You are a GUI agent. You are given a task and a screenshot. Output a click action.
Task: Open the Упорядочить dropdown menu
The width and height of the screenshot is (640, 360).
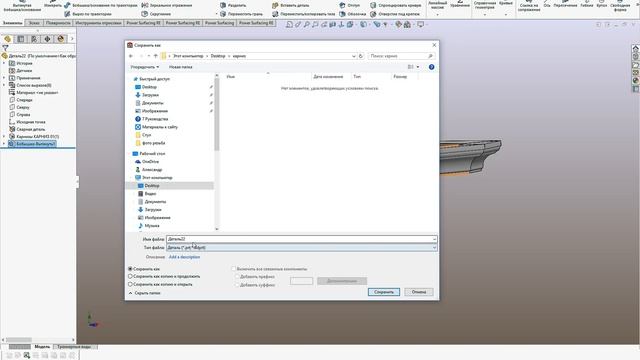click(x=145, y=67)
